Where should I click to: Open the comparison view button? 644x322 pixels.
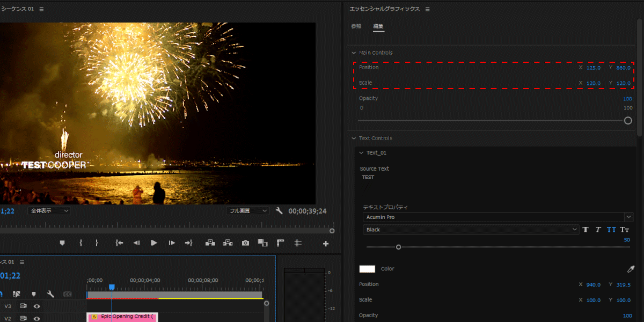click(262, 243)
